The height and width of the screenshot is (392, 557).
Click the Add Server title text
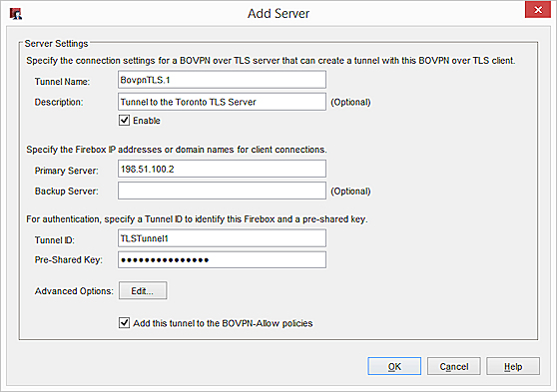click(278, 14)
